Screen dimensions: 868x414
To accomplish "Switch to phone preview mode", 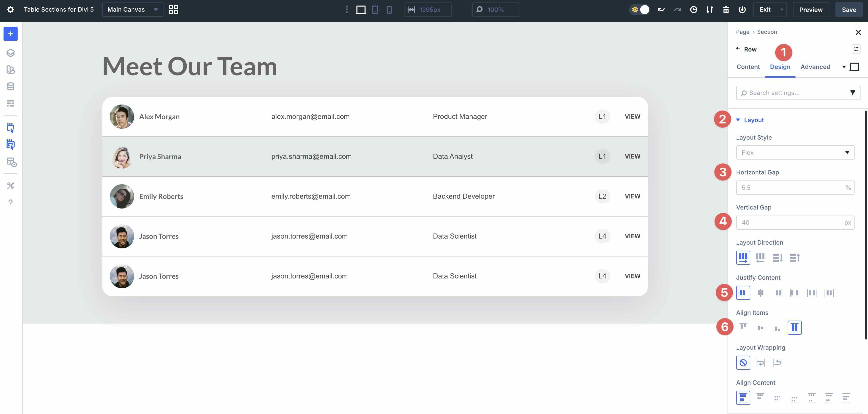I will (390, 9).
